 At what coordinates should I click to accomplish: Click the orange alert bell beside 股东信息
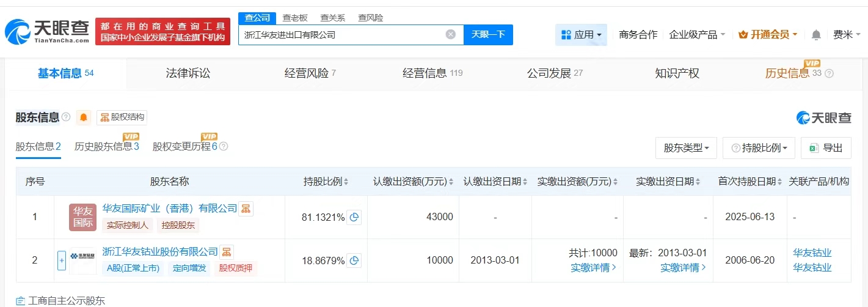(x=84, y=117)
